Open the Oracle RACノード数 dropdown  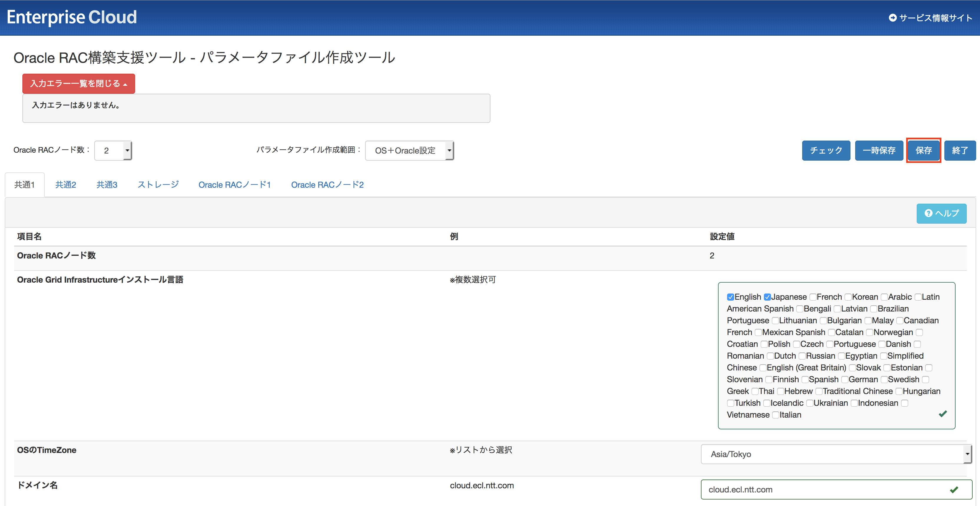pos(113,150)
